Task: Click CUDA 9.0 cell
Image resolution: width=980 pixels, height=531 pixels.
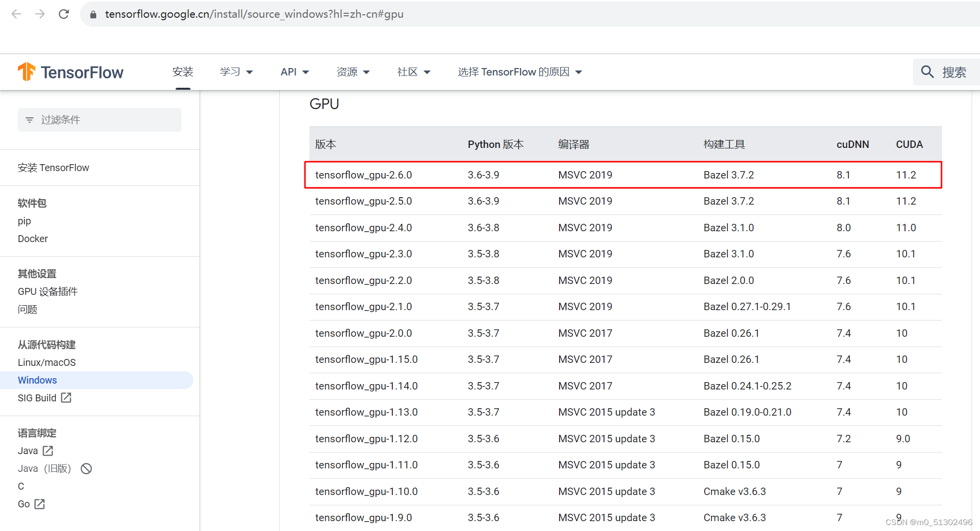Action: coord(903,439)
